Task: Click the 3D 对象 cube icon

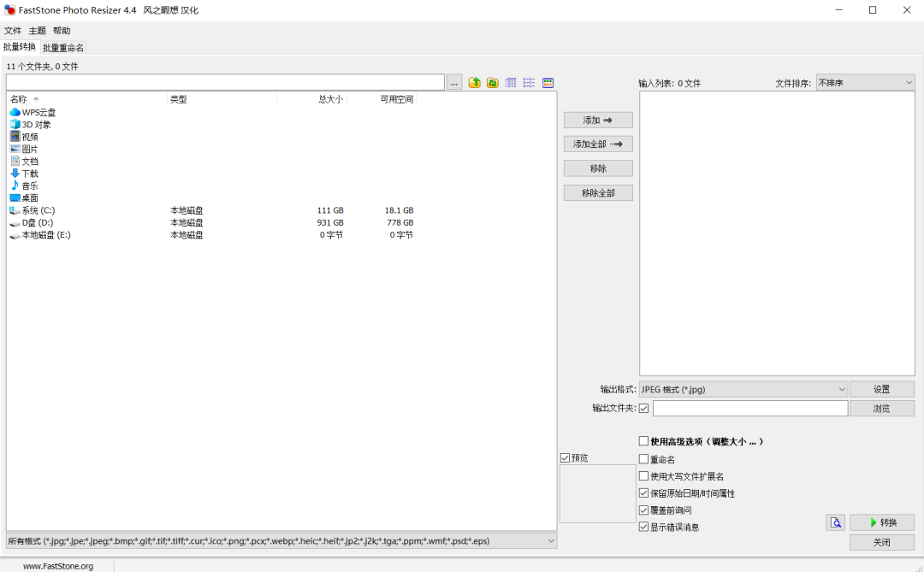Action: coord(15,124)
